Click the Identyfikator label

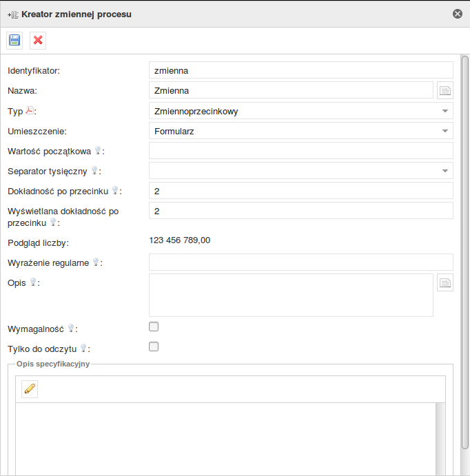pyautogui.click(x=34, y=71)
